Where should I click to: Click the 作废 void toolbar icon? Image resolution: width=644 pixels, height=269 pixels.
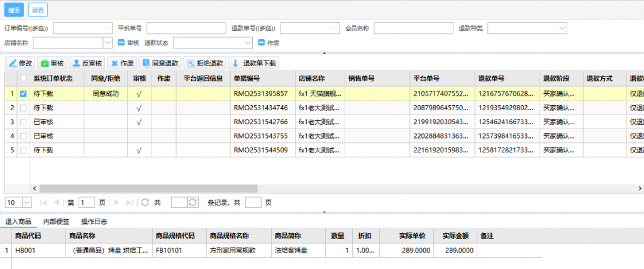point(114,63)
